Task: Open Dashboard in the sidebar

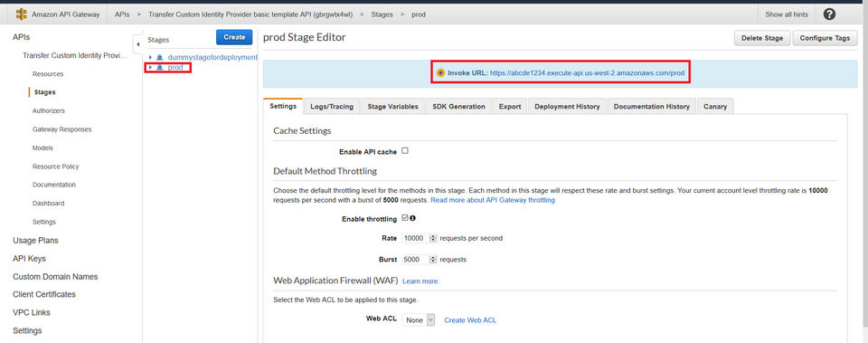Action: click(48, 204)
